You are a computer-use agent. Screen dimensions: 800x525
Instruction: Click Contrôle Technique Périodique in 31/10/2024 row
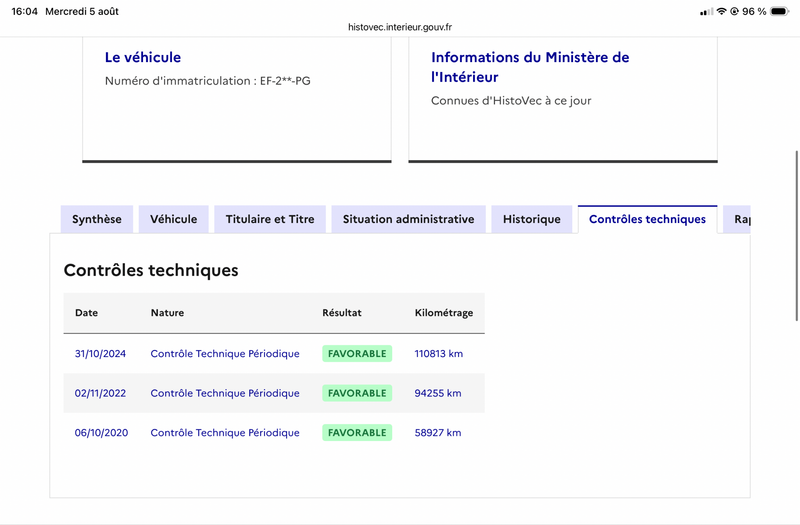(x=225, y=354)
